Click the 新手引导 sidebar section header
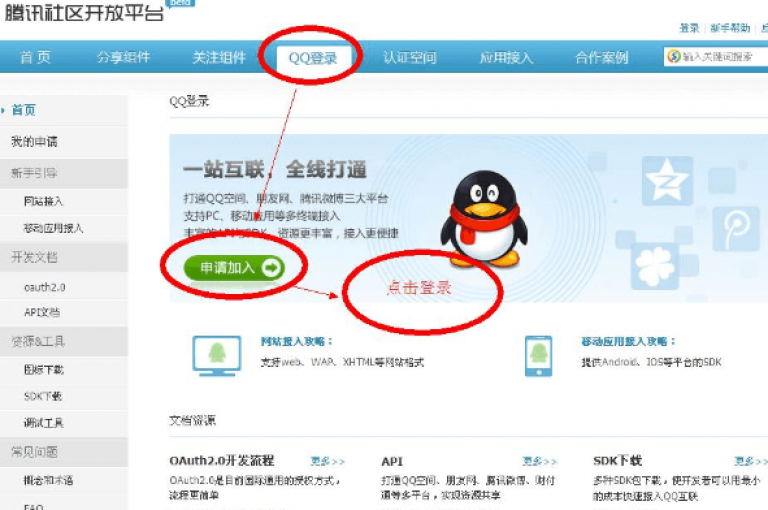The width and height of the screenshot is (768, 510). (64, 173)
